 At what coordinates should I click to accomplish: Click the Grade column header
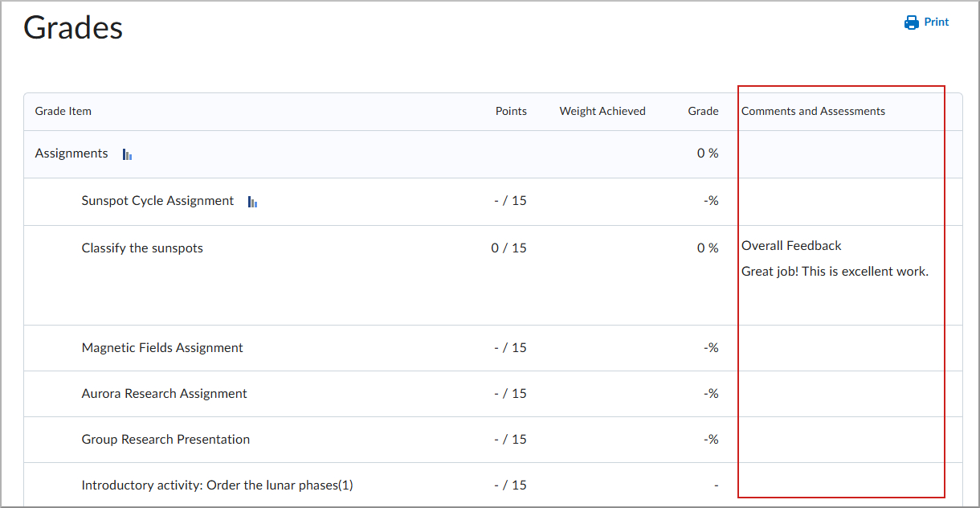click(x=703, y=112)
